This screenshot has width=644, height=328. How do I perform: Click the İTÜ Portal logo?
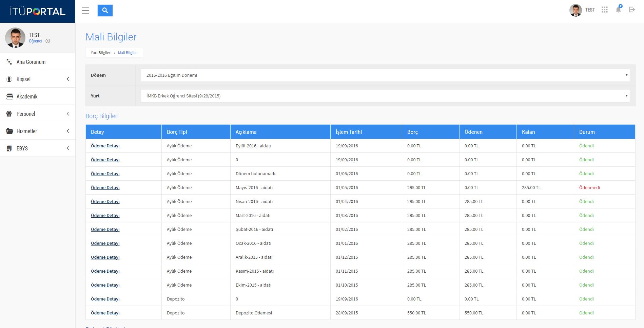(x=38, y=12)
